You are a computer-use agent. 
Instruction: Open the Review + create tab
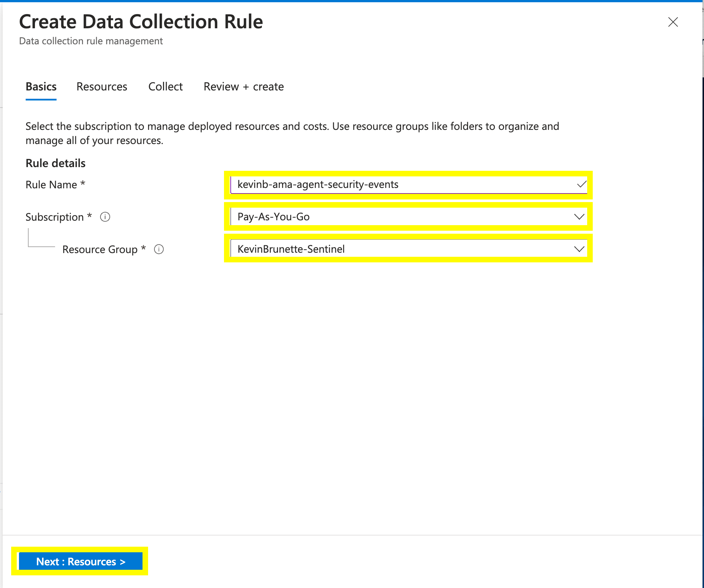point(243,87)
